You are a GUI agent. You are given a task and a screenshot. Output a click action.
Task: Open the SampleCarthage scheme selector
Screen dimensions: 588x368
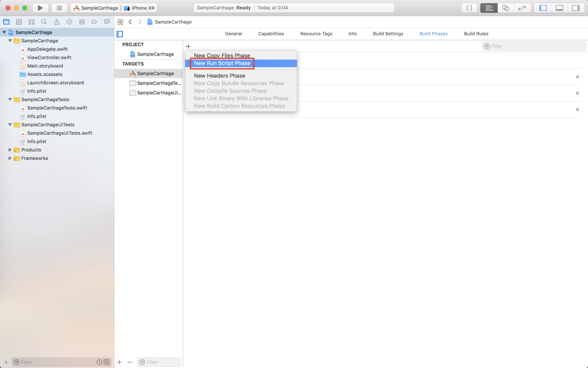point(96,8)
